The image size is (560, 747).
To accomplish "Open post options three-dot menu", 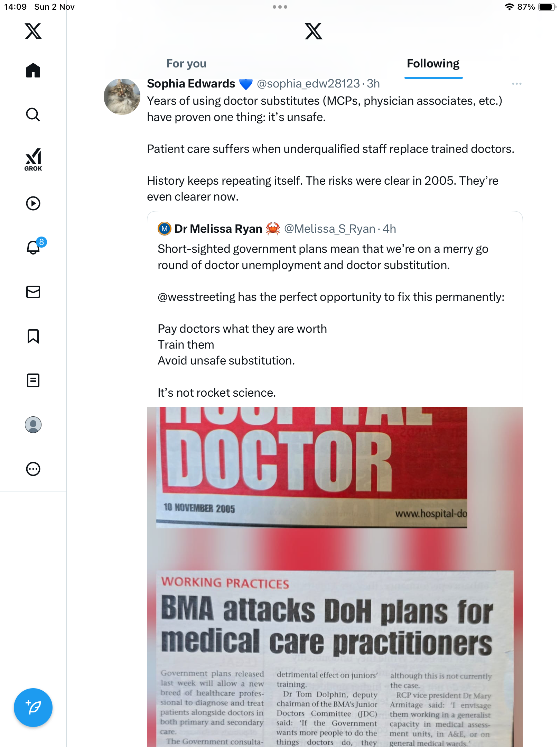I will [x=516, y=84].
